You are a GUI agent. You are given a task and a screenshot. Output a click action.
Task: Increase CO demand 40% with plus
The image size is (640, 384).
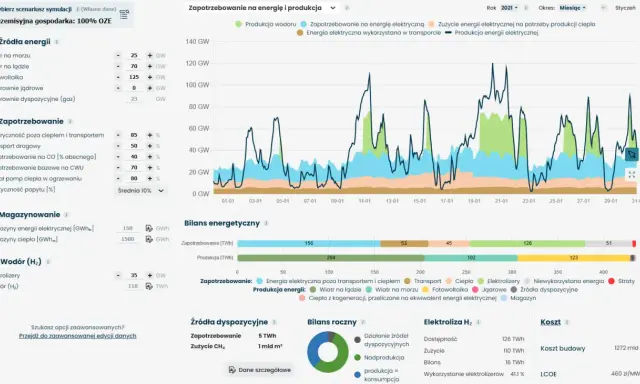[x=150, y=157]
